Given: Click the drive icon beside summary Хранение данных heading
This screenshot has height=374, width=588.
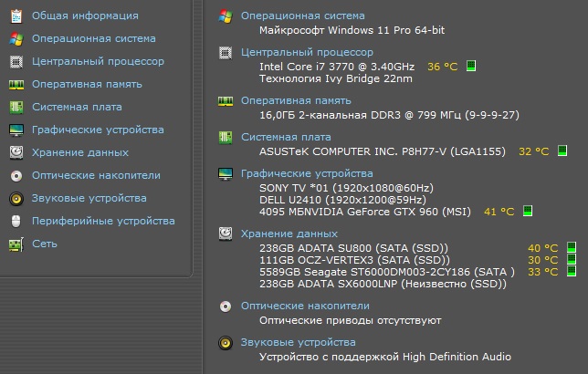Looking at the screenshot, I should click(226, 234).
